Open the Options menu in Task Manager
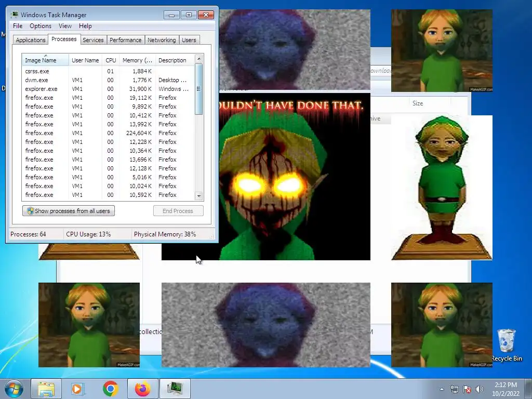Screen dimensions: 532x399 click(x=41, y=26)
